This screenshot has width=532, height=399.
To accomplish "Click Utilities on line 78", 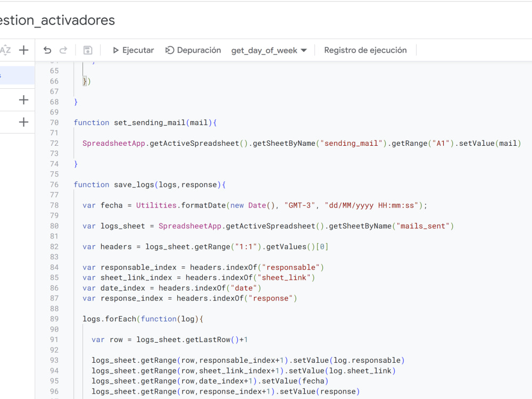I will coord(156,205).
